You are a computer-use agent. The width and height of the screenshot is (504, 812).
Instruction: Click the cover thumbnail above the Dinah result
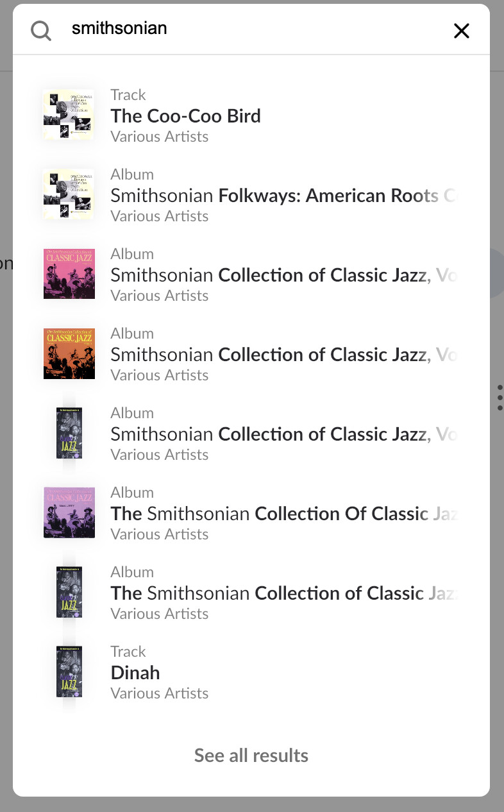(x=69, y=593)
